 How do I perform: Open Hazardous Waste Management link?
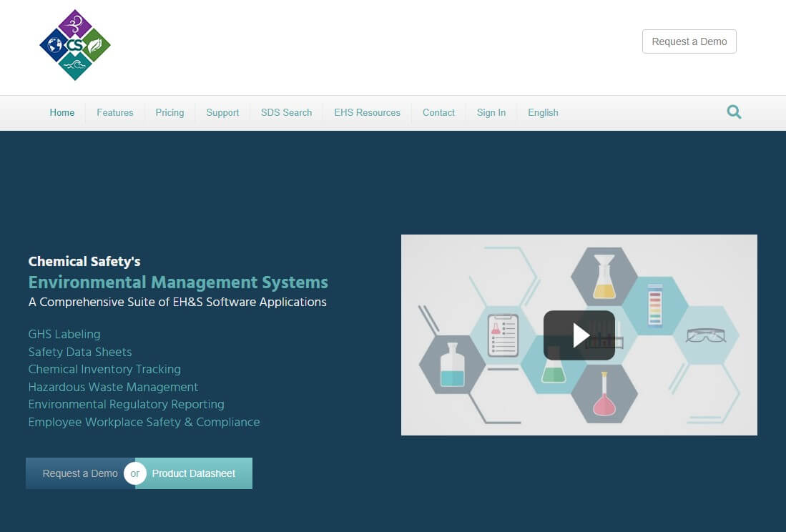pyautogui.click(x=113, y=387)
